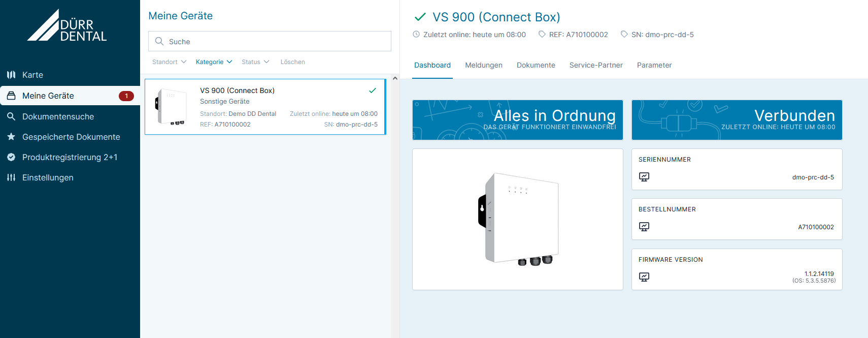
Task: Click the tag icon beside REF: A710100002
Action: pyautogui.click(x=542, y=34)
